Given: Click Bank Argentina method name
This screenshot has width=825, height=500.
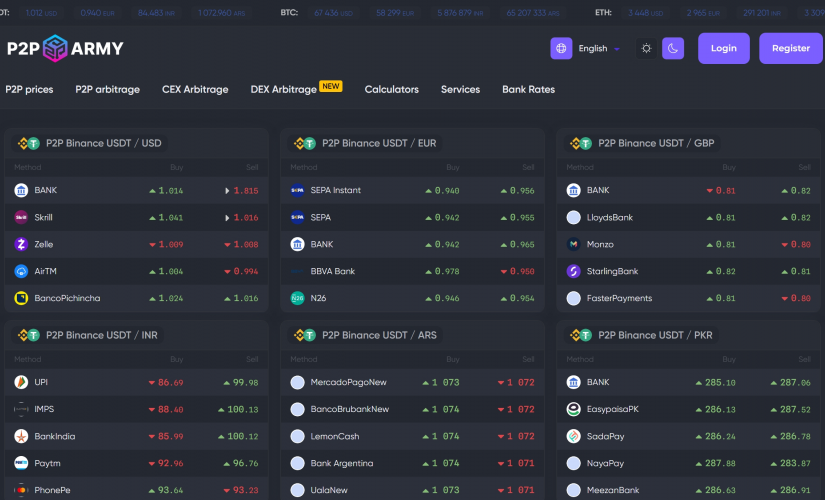Looking at the screenshot, I should click(x=342, y=463).
